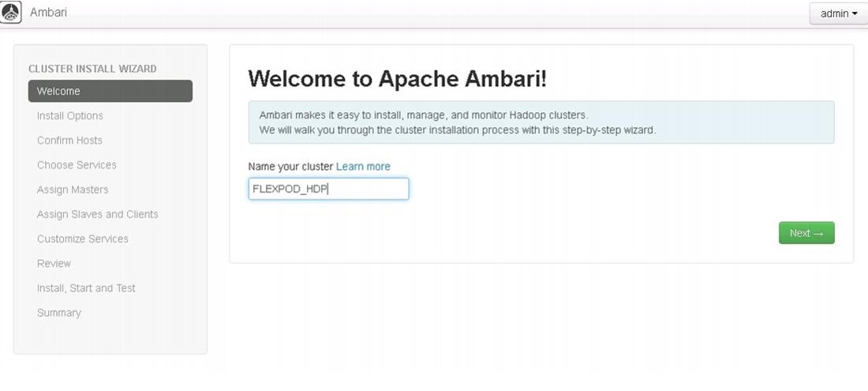
Task: Click the Ambari title text
Action: 48,12
